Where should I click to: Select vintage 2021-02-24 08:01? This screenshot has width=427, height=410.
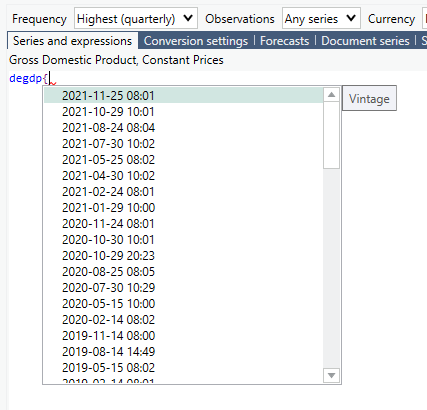pos(184,192)
